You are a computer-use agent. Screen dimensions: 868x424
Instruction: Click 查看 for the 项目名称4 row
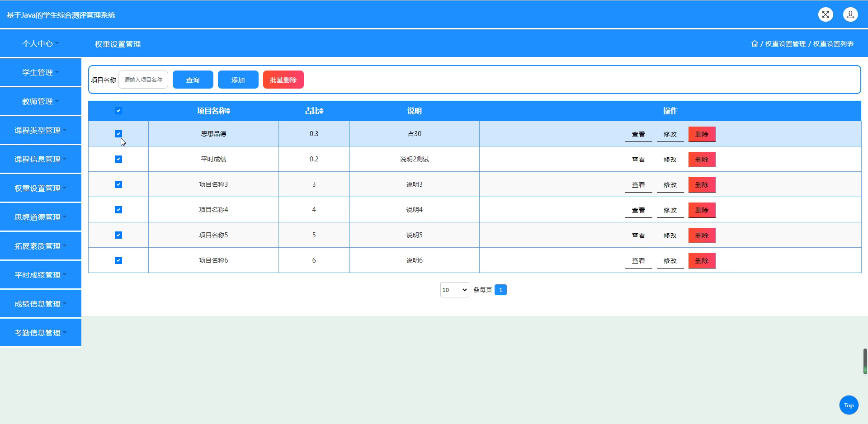(x=638, y=210)
